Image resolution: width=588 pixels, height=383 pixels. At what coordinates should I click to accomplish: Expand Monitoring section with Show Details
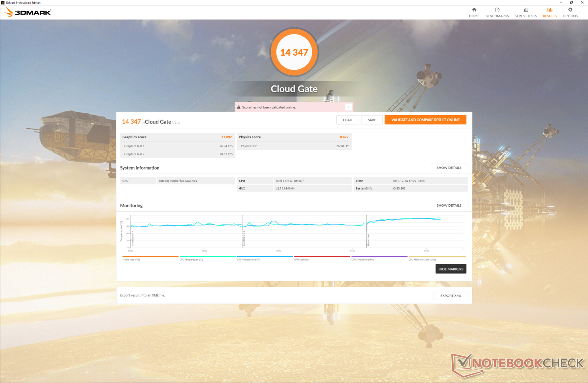[x=449, y=205]
